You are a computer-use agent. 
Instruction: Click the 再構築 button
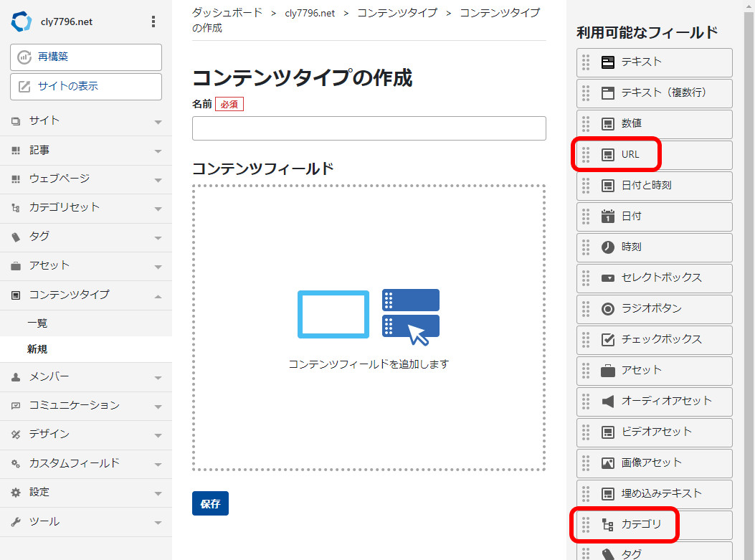pos(86,57)
